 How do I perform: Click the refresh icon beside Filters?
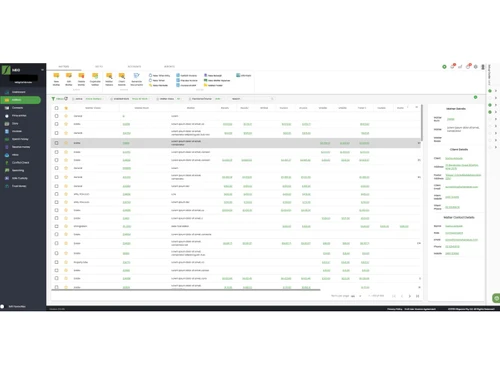(66, 99)
